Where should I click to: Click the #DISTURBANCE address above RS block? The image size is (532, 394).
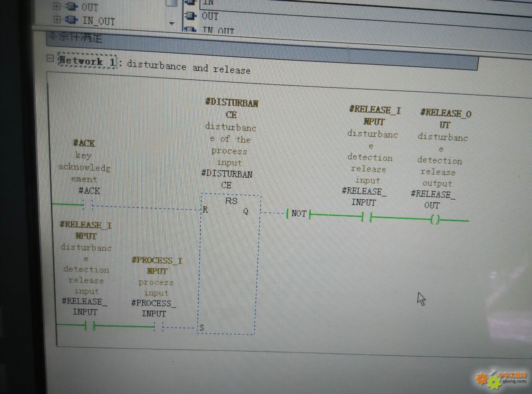click(227, 179)
